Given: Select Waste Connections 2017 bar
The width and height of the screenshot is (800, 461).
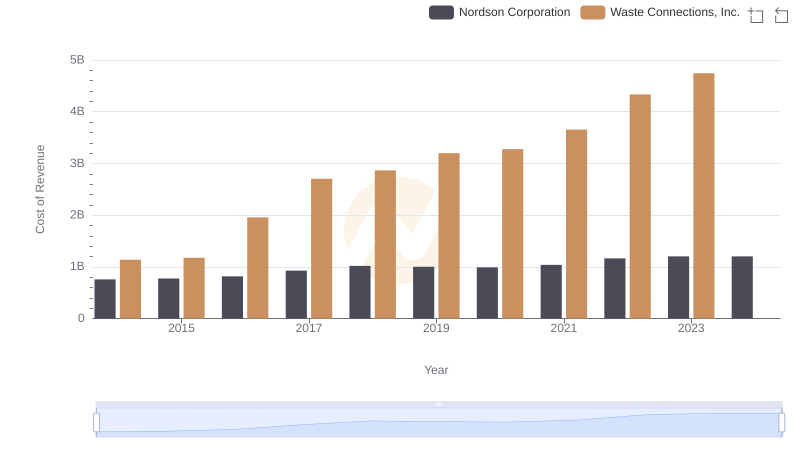Looking at the screenshot, I should (x=321, y=249).
